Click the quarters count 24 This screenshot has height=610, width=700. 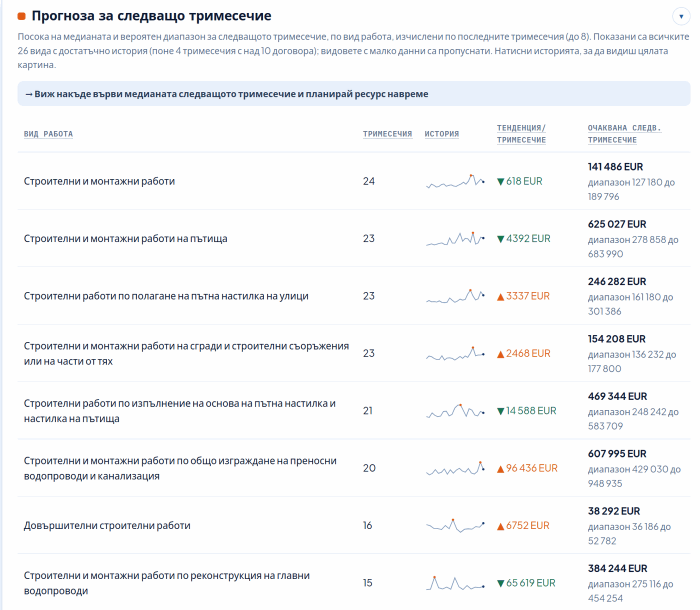coord(369,181)
